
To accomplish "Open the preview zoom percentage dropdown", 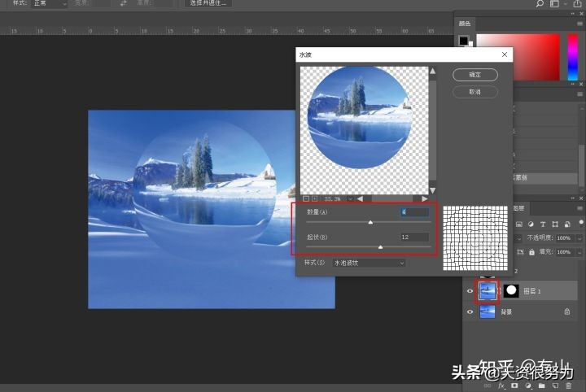I will [x=351, y=198].
